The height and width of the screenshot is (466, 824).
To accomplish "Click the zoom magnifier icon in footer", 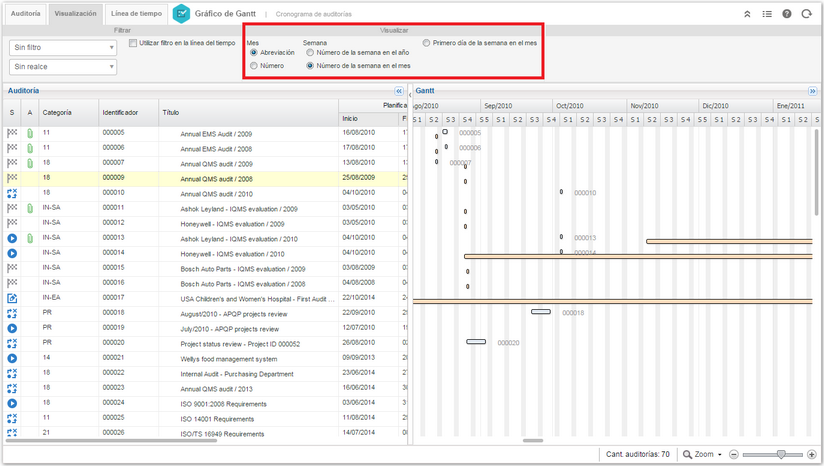I will click(x=687, y=454).
